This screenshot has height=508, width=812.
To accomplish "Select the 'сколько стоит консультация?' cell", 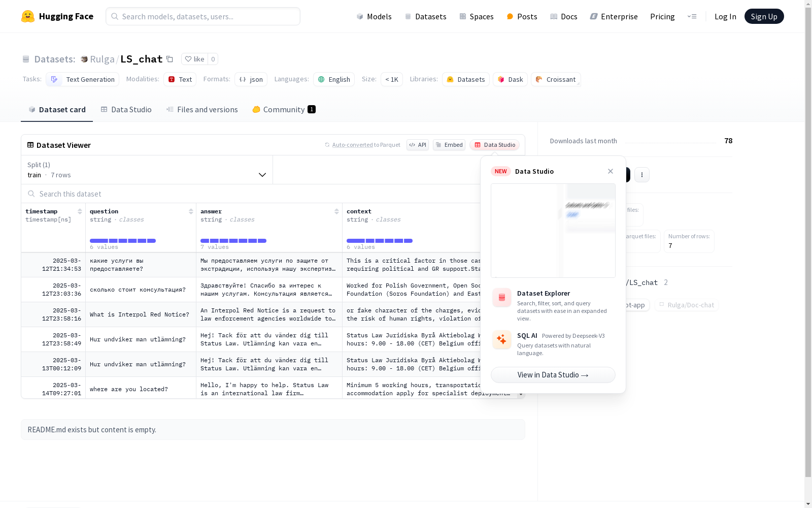I will 141,290.
